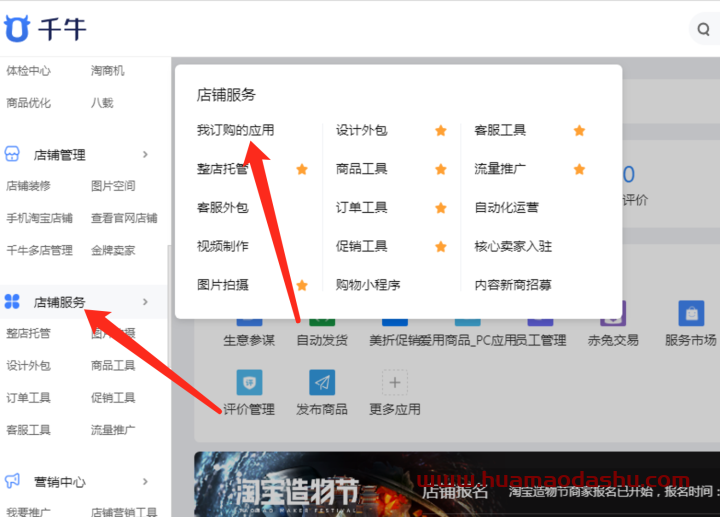Open the 营销中心 sidebar section header
This screenshot has height=517, width=720.
(x=84, y=481)
